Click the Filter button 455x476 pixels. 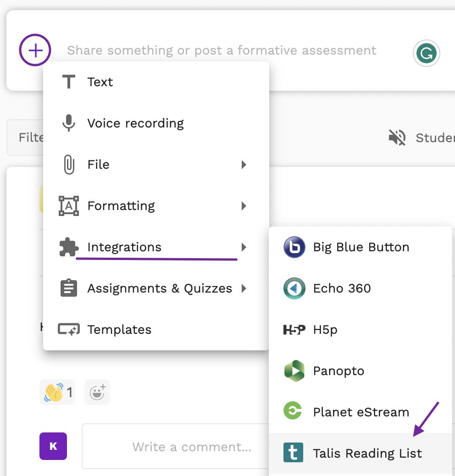25,138
